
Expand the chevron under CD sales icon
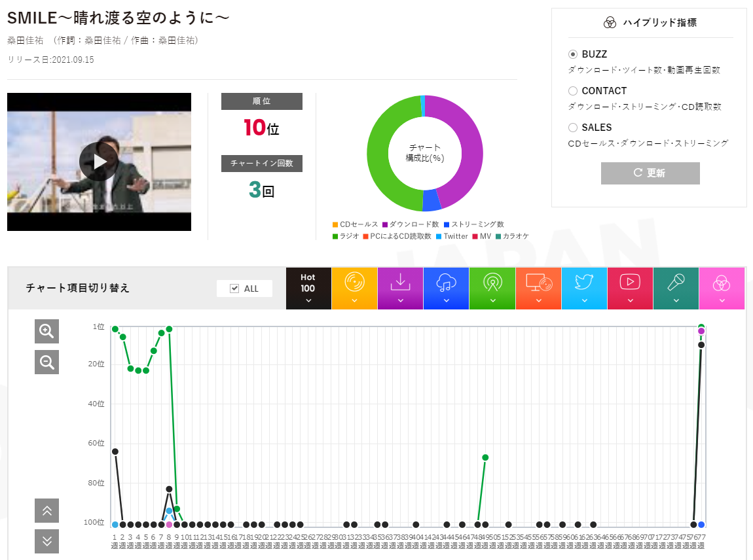[354, 301]
